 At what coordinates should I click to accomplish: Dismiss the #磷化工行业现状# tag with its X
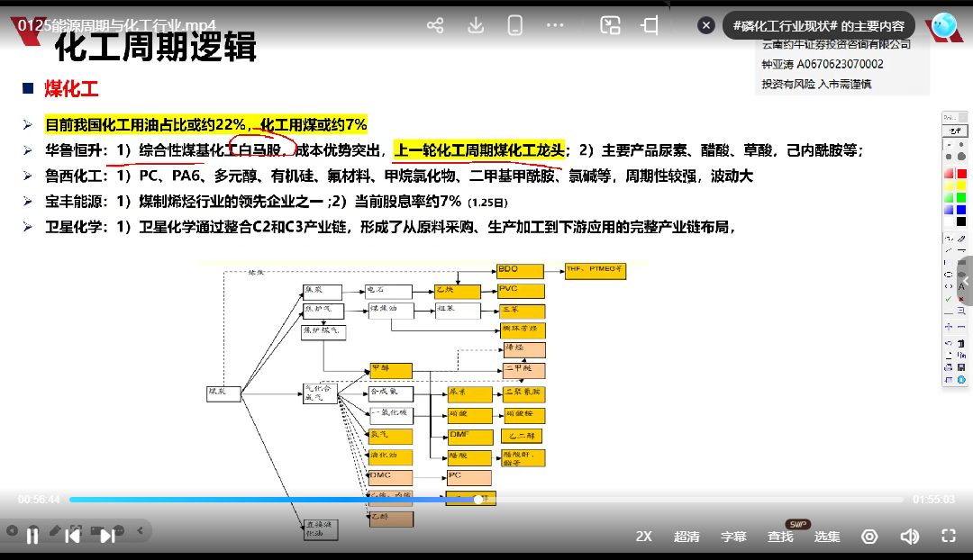pyautogui.click(x=705, y=25)
